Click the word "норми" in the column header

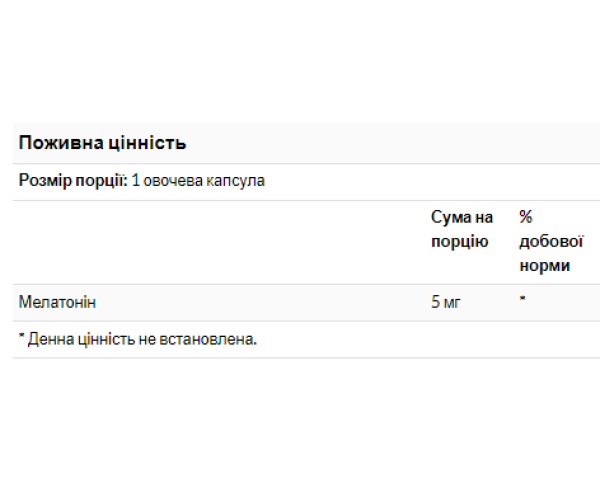click(x=545, y=265)
